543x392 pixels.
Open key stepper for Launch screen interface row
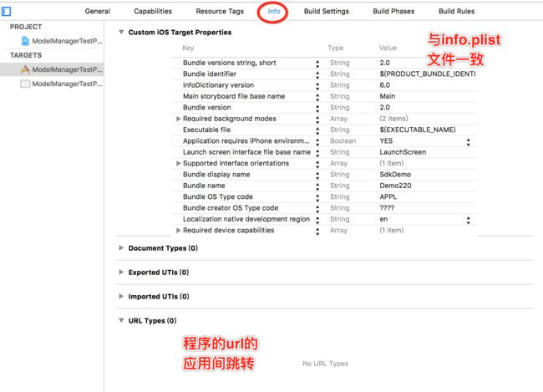click(317, 153)
